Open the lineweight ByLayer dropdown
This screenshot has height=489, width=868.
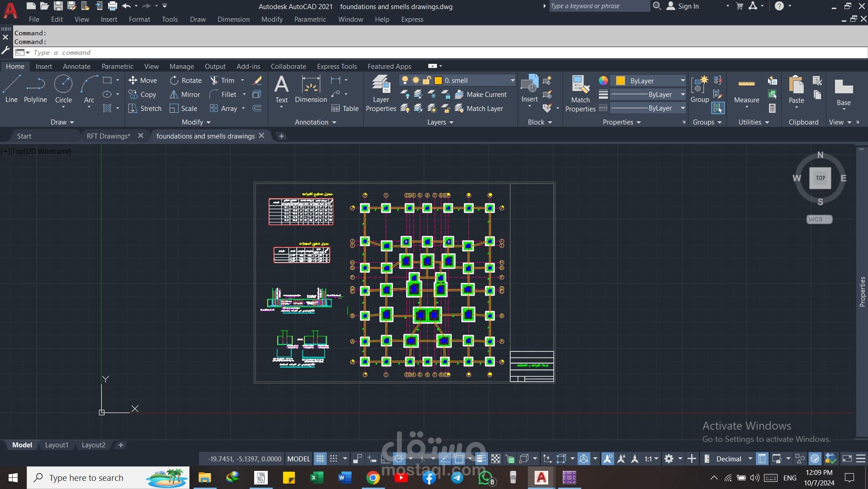pos(648,94)
